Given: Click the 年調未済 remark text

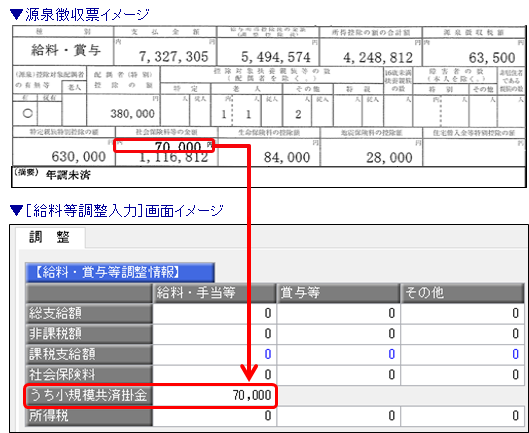Looking at the screenshot, I should 68,175.
